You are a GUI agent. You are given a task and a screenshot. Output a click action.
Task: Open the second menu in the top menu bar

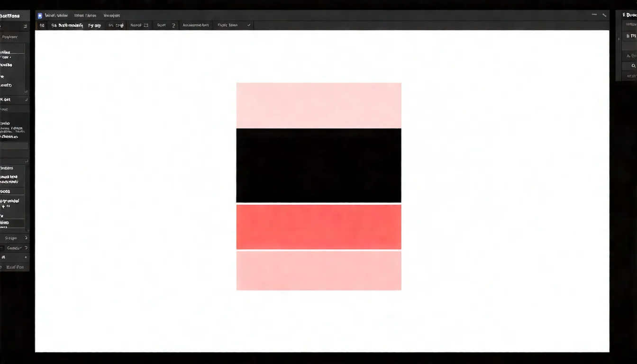click(x=85, y=15)
